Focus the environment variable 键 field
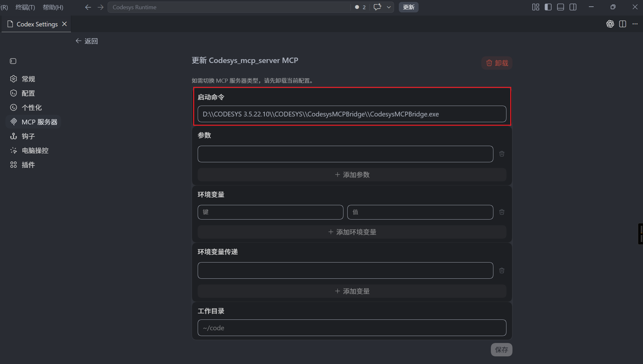This screenshot has width=643, height=364. click(271, 212)
